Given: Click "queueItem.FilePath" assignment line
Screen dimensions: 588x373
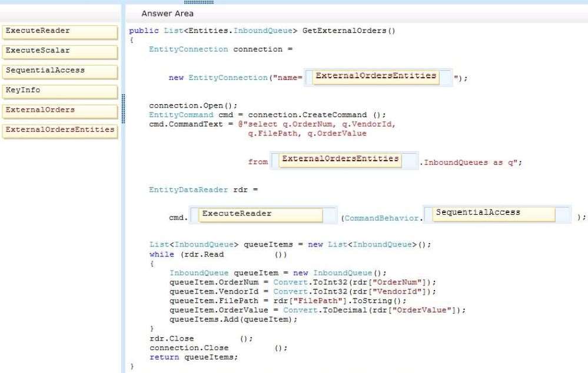Looking at the screenshot, I should click(288, 301).
